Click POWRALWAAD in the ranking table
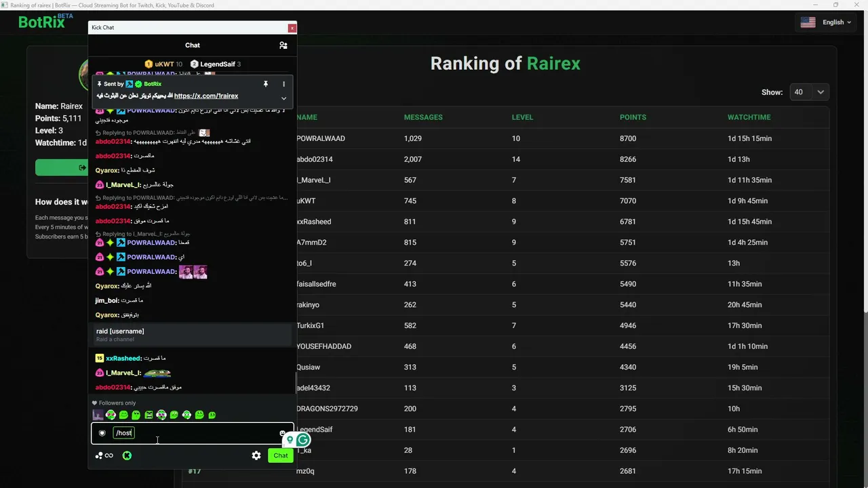This screenshot has height=488, width=868. [321, 138]
